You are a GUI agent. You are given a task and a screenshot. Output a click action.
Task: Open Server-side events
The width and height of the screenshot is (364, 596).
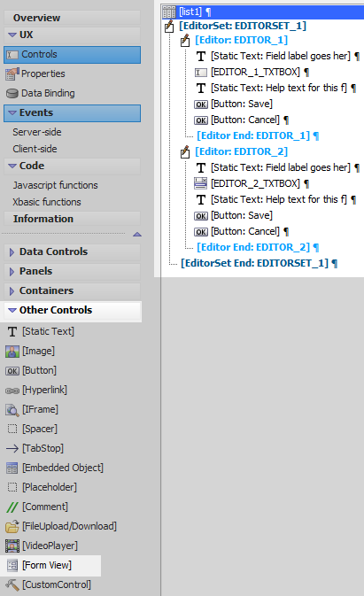pyautogui.click(x=37, y=132)
